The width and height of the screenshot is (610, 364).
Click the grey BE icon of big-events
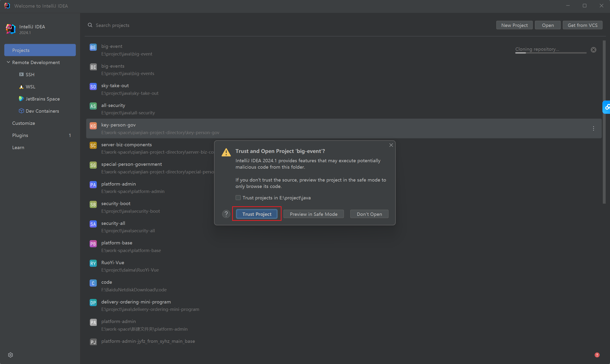click(x=93, y=67)
